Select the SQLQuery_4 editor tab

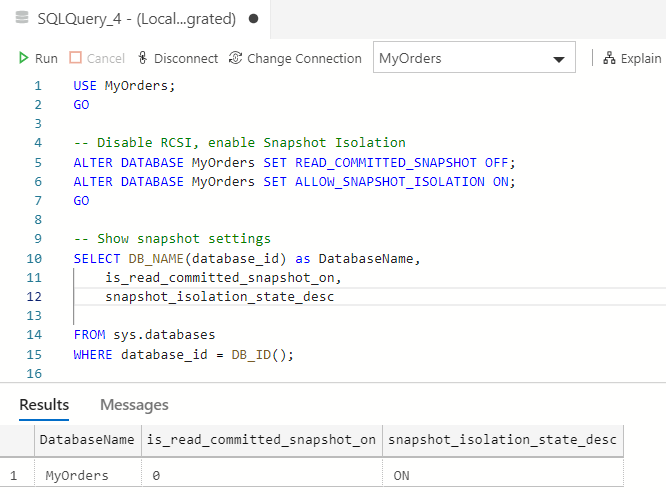coord(136,19)
